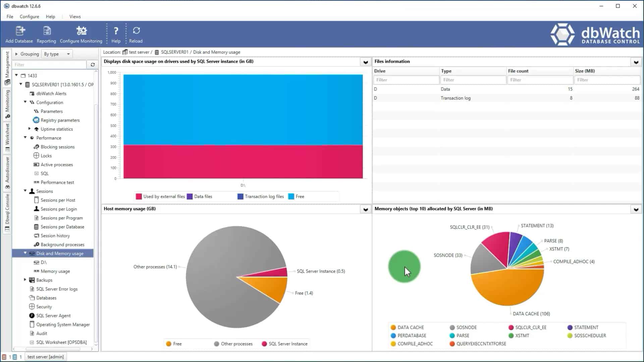The image size is (644, 362).
Task: Open the Memory objects panel dropdown
Action: pyautogui.click(x=636, y=209)
